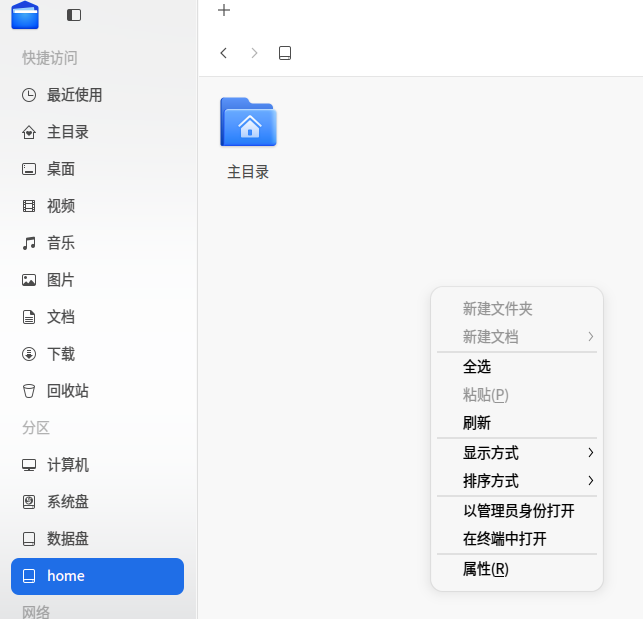Expand the 显示方式 submenu arrow
Image resolution: width=643 pixels, height=619 pixels.
[x=591, y=453]
